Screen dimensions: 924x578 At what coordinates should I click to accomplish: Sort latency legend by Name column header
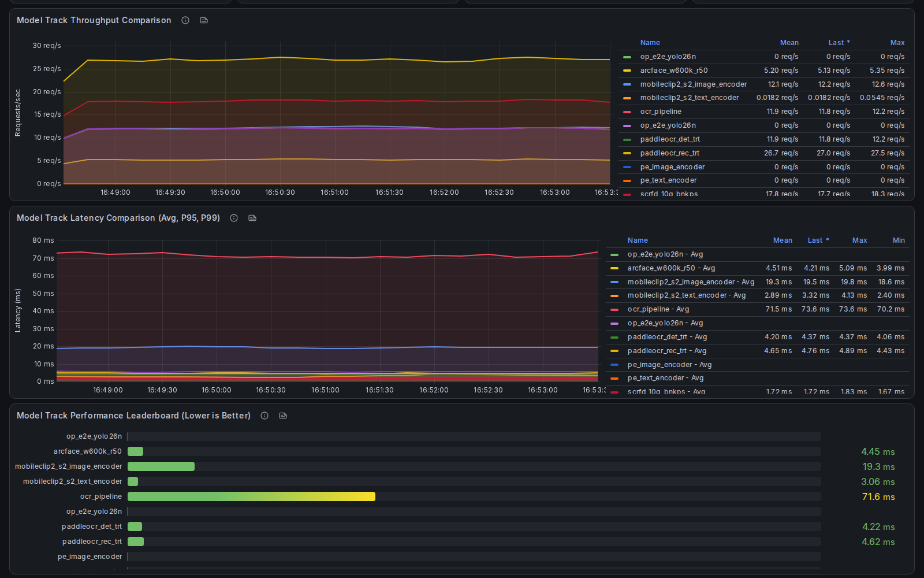[638, 240]
